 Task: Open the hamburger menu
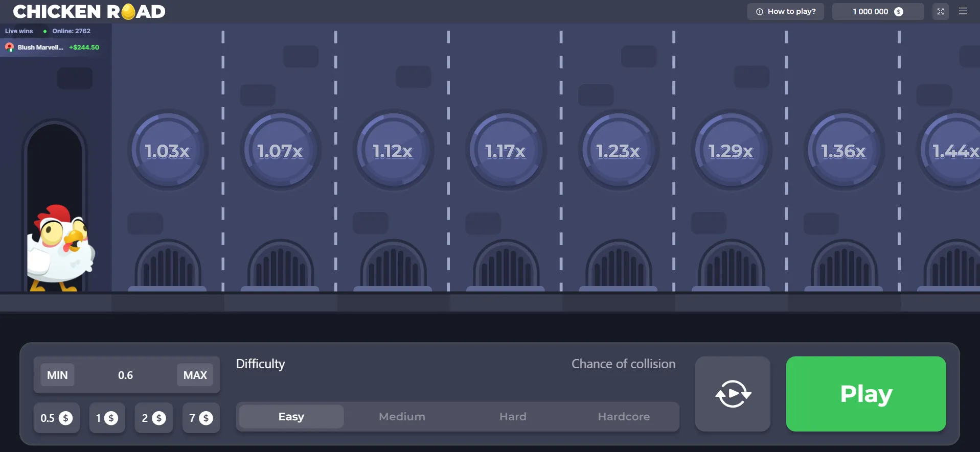point(963,11)
